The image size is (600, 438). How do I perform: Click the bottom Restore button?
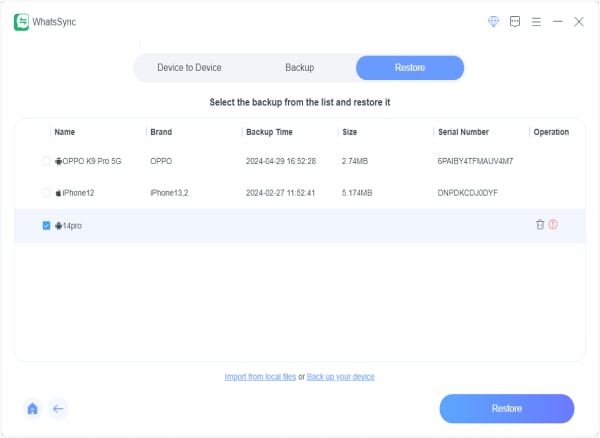[507, 409]
